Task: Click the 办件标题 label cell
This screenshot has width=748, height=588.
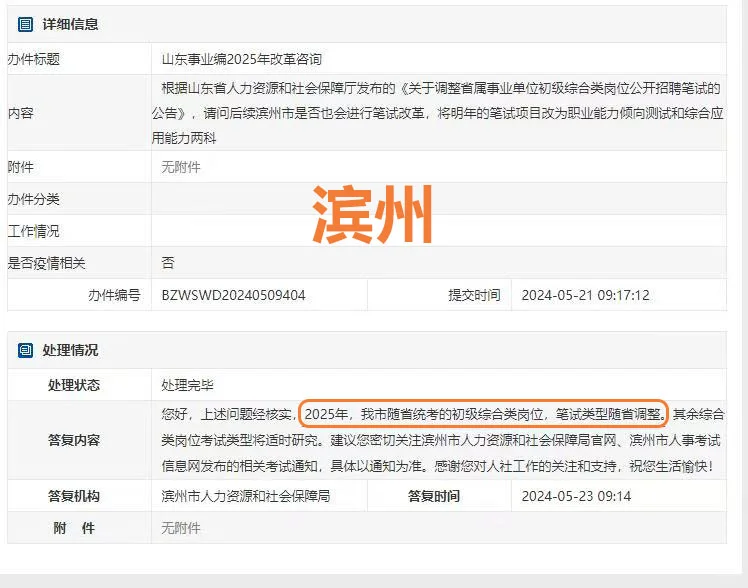Action: click(x=33, y=59)
